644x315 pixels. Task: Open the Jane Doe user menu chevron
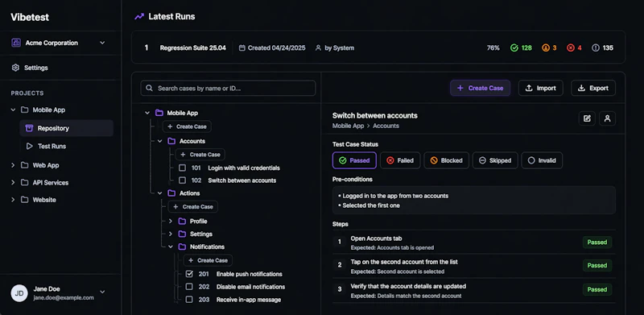pyautogui.click(x=103, y=292)
